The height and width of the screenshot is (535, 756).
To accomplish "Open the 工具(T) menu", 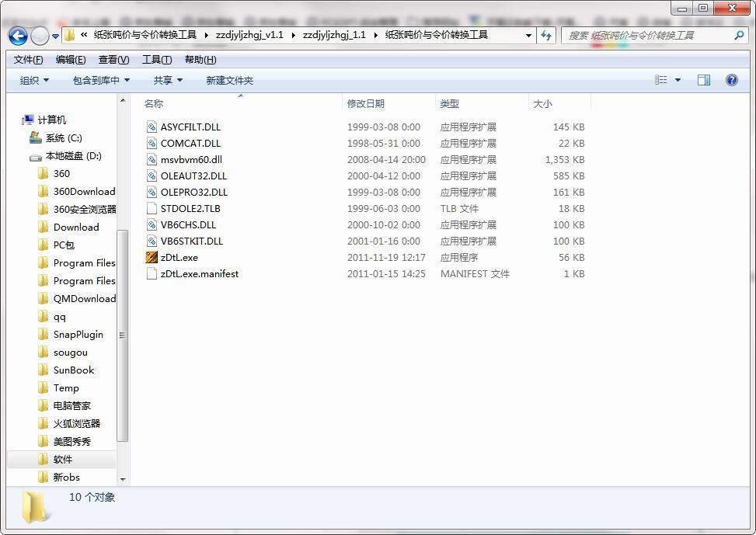I will [x=157, y=60].
